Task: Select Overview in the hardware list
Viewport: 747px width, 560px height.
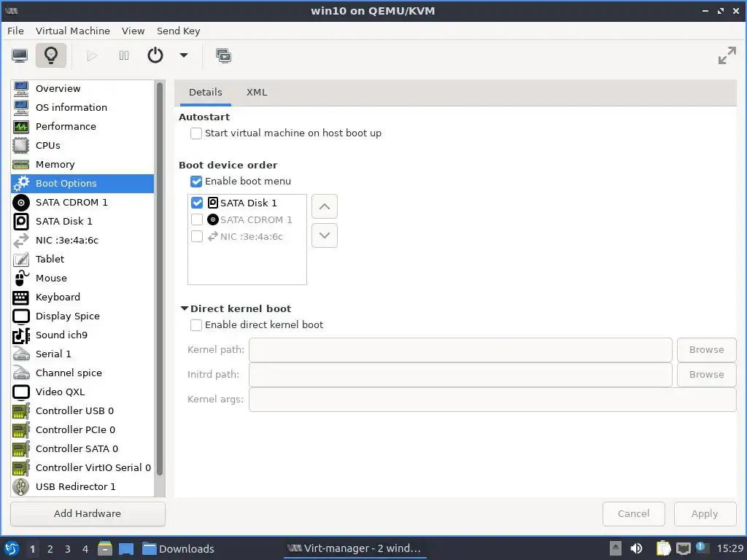Action: [82, 88]
